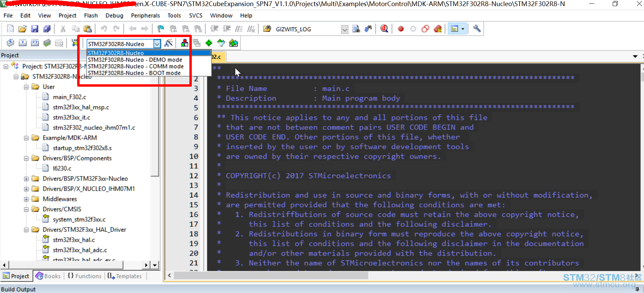Collapse the Example/MDK-ARM folder

(26, 138)
